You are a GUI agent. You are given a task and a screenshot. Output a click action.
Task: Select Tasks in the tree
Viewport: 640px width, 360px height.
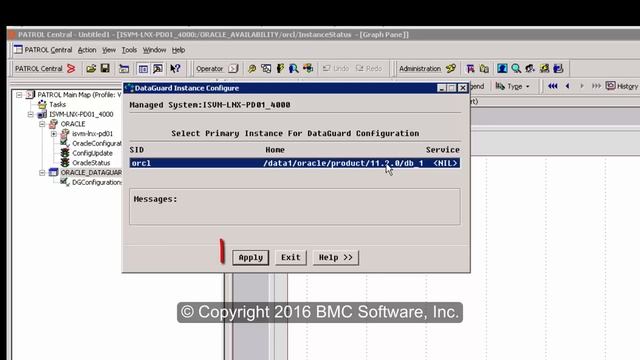point(58,104)
